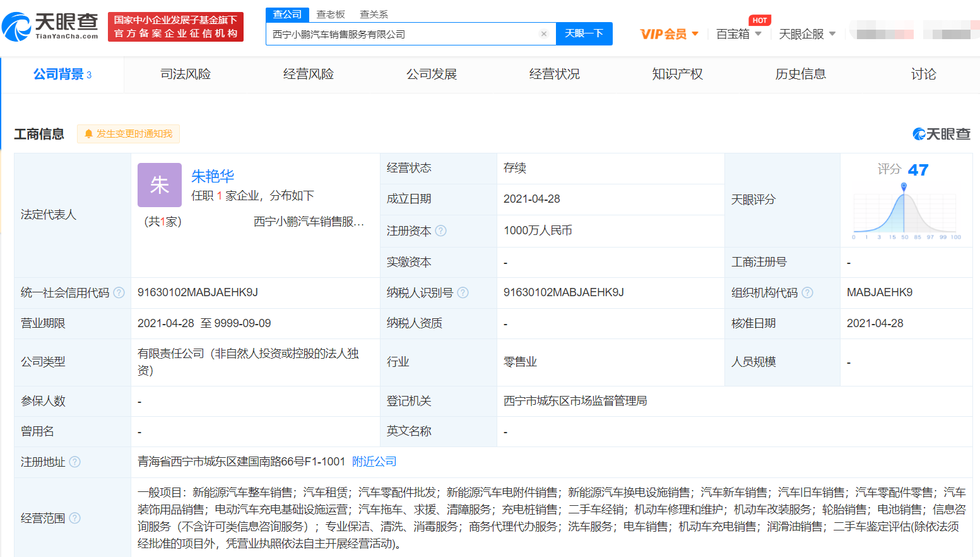
Task: Click the company name search input field
Action: (x=404, y=34)
